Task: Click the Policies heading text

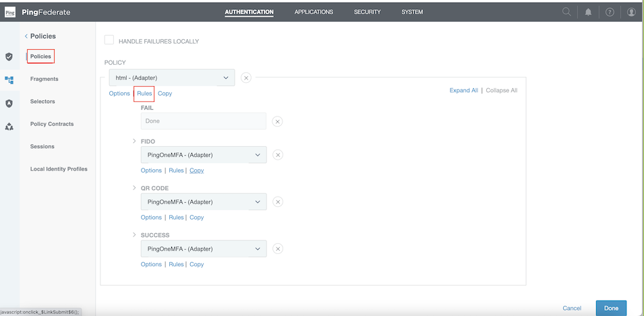Action: pyautogui.click(x=42, y=36)
